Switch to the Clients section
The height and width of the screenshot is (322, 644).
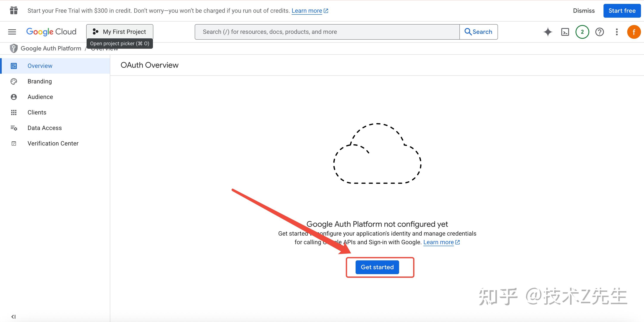click(37, 112)
